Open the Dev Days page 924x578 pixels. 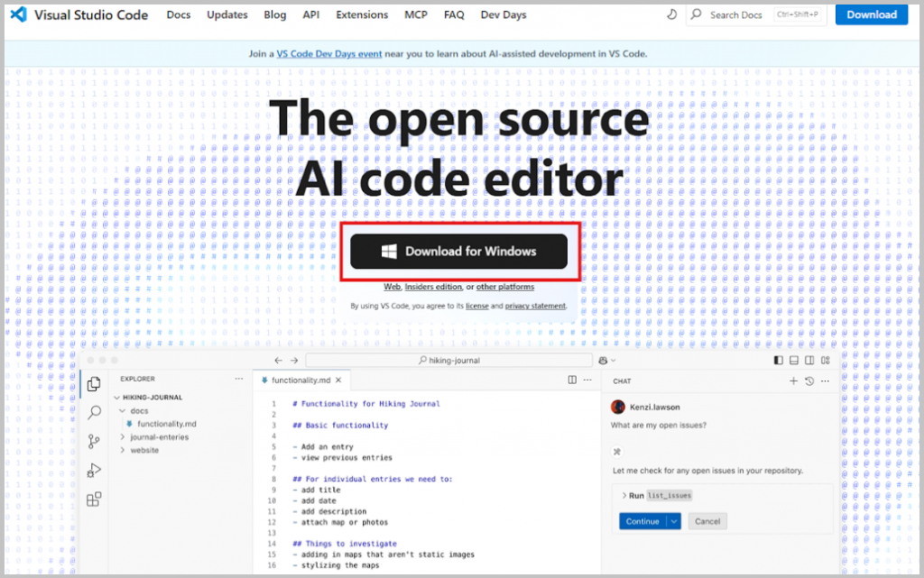(504, 14)
